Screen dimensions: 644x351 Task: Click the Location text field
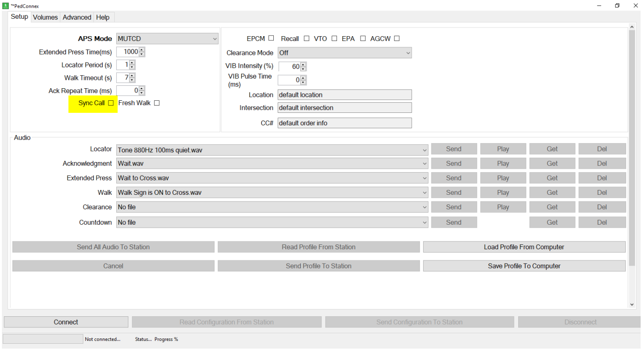(x=345, y=95)
